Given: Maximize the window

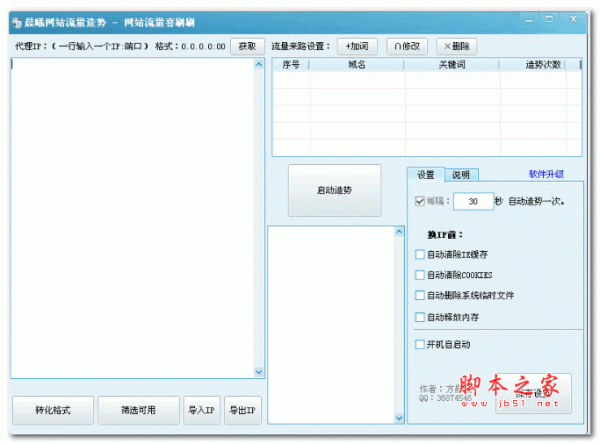Looking at the screenshot, I should (549, 19).
